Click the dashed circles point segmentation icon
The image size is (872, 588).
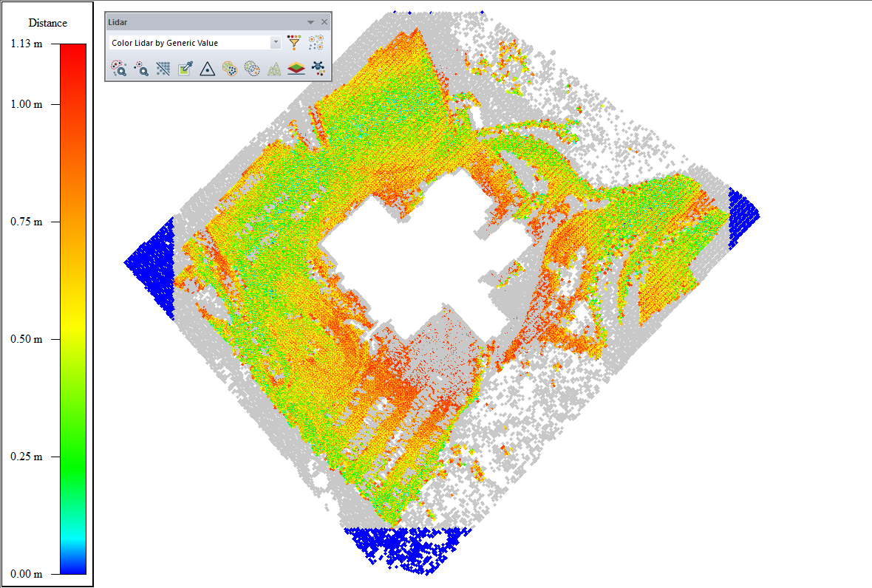coord(252,69)
